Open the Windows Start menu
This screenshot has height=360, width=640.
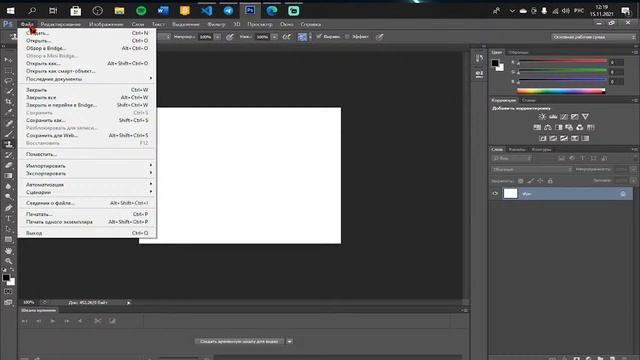(10, 11)
